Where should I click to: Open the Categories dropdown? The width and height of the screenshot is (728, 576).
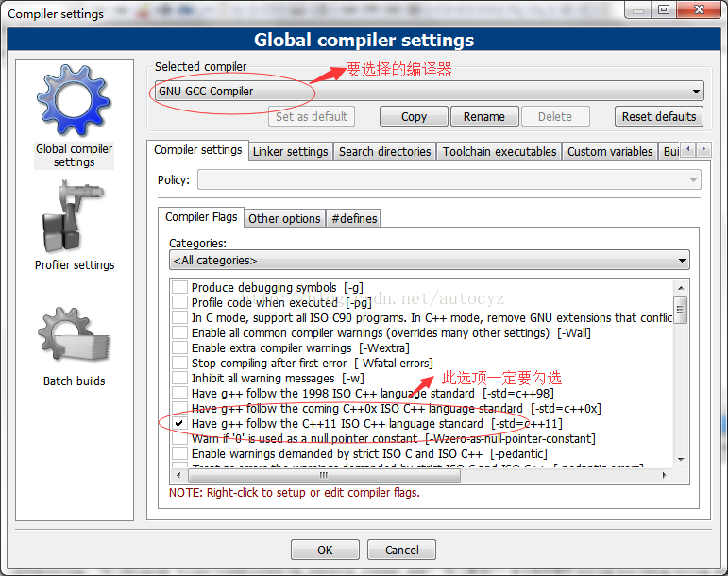[x=430, y=261]
